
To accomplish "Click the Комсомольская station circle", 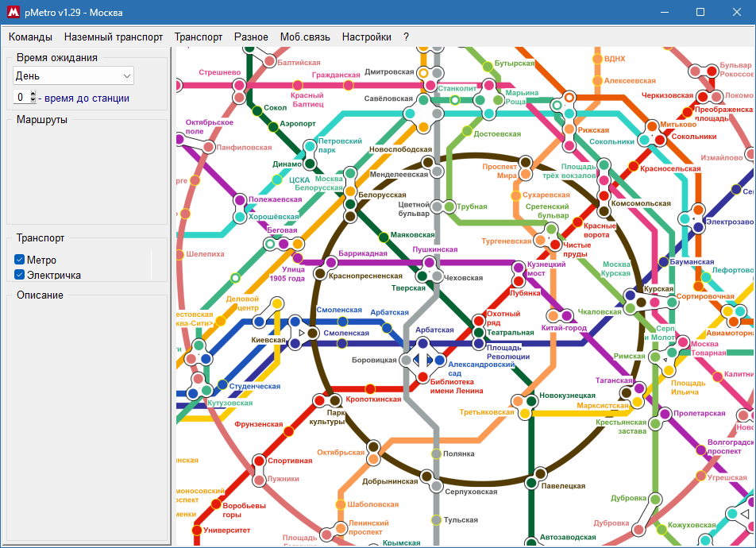I will pyautogui.click(x=604, y=196).
